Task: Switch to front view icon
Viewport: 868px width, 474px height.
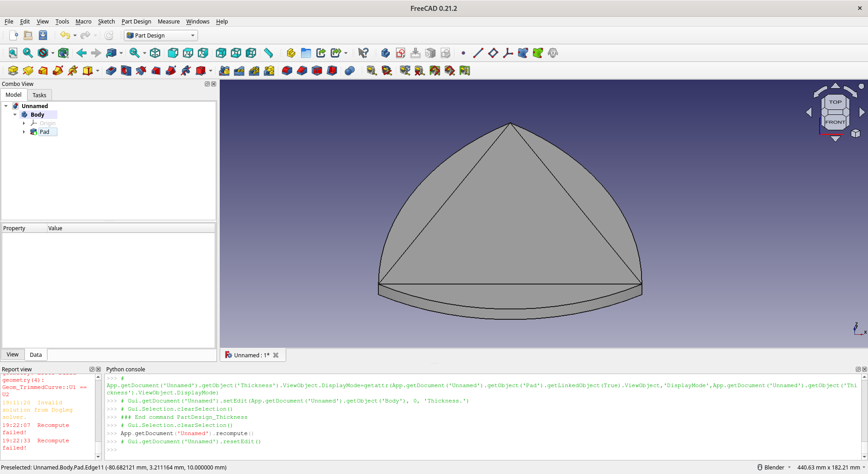Action: pos(173,53)
